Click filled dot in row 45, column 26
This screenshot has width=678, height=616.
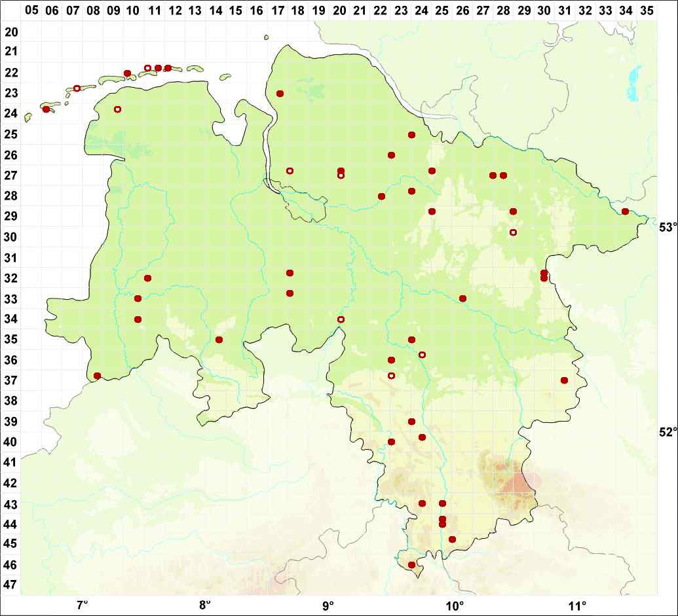coord(452,539)
